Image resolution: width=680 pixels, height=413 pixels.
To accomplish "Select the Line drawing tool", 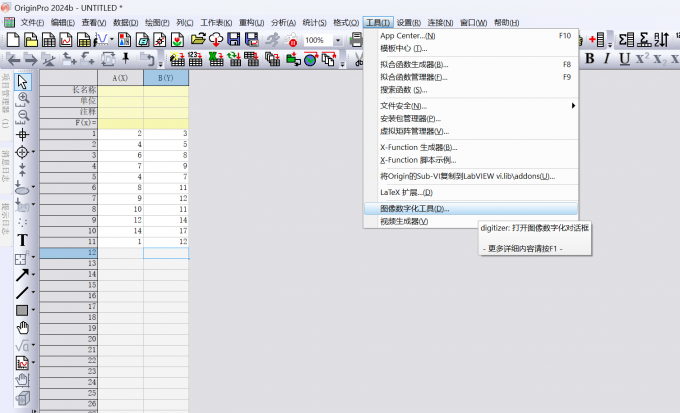I will click(22, 293).
